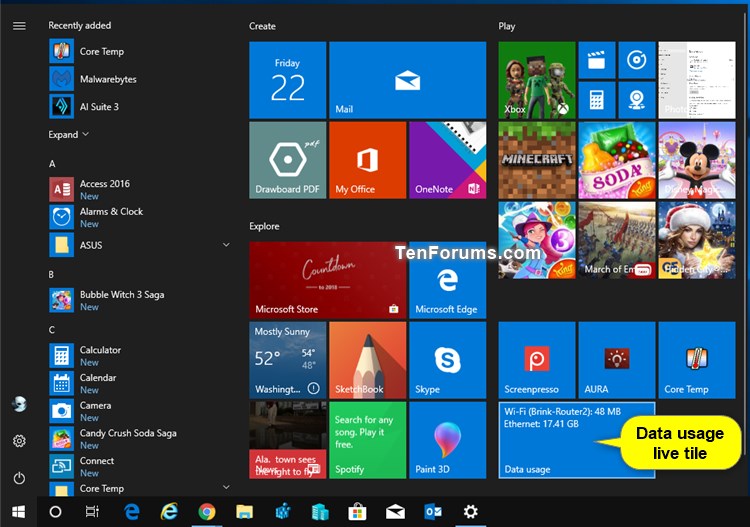Image resolution: width=750 pixels, height=527 pixels.
Task: Launch Skype tile
Action: click(x=448, y=360)
